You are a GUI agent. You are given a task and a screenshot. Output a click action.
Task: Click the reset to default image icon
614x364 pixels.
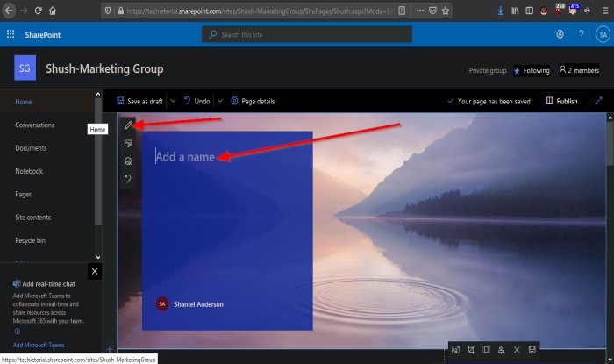(128, 179)
